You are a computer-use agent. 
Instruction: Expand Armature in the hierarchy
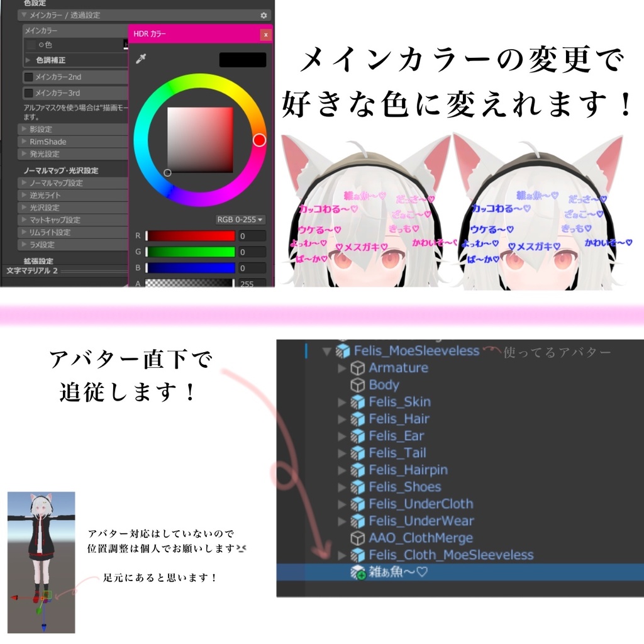(341, 368)
